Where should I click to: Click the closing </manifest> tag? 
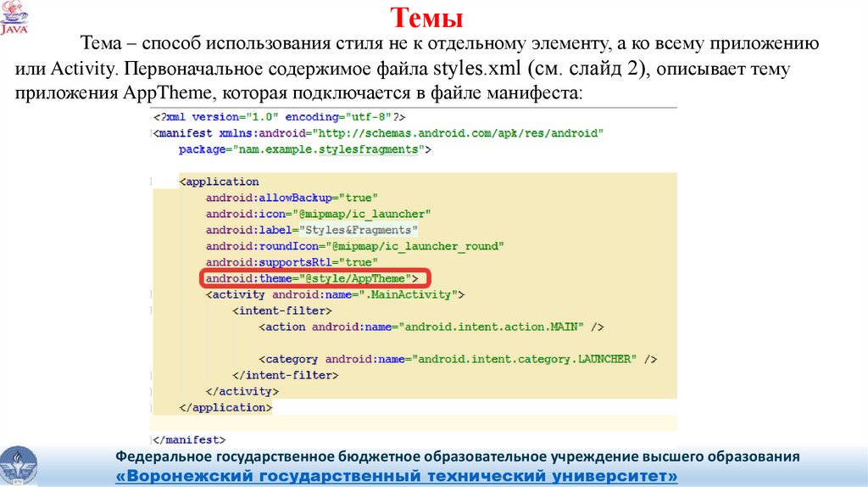click(x=189, y=439)
